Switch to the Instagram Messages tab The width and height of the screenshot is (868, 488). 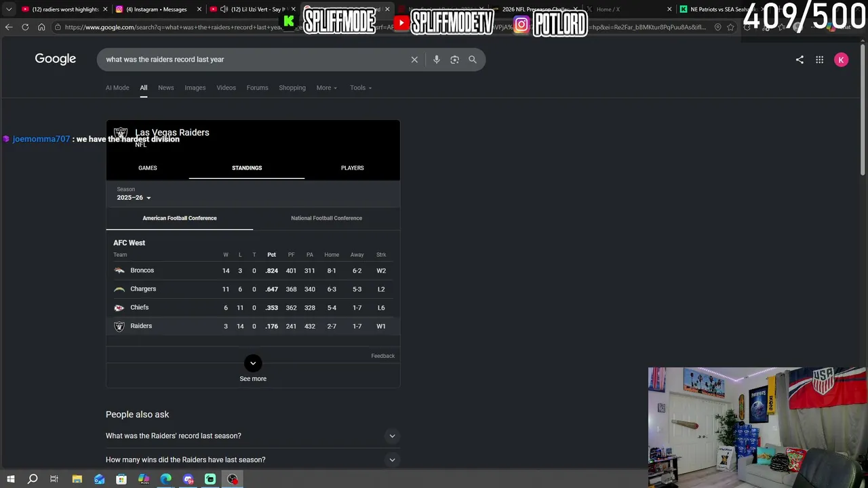pyautogui.click(x=155, y=9)
